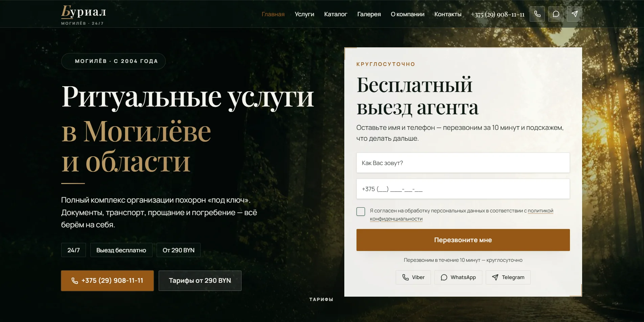Navigate to О компании
The image size is (644, 322).
click(x=408, y=14)
